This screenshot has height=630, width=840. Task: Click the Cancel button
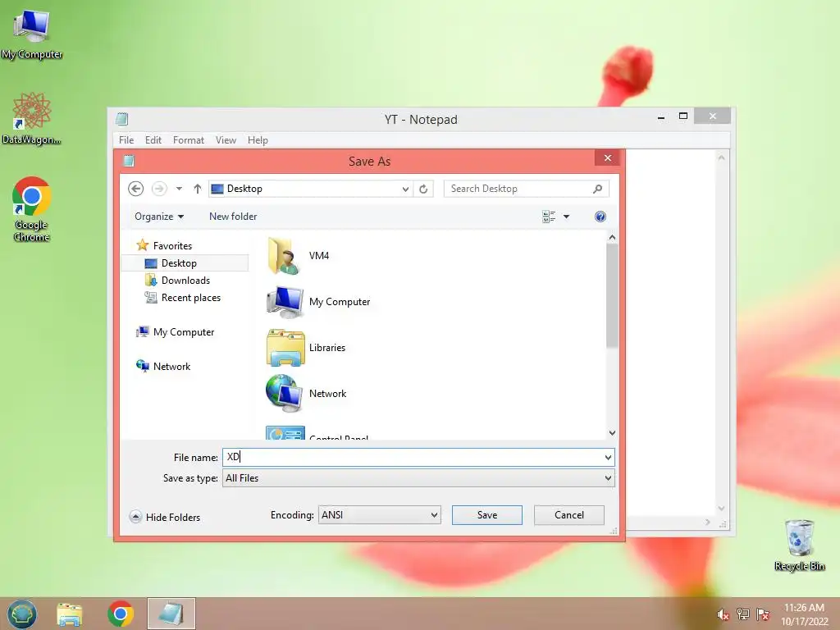(x=569, y=515)
